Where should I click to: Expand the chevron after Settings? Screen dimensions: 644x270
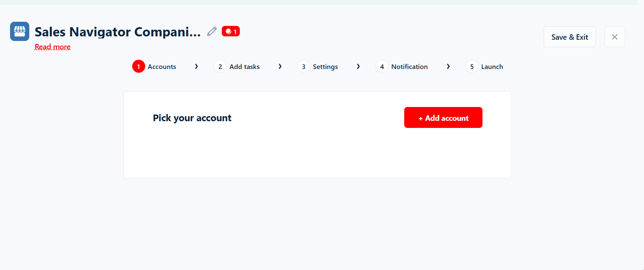(x=358, y=66)
